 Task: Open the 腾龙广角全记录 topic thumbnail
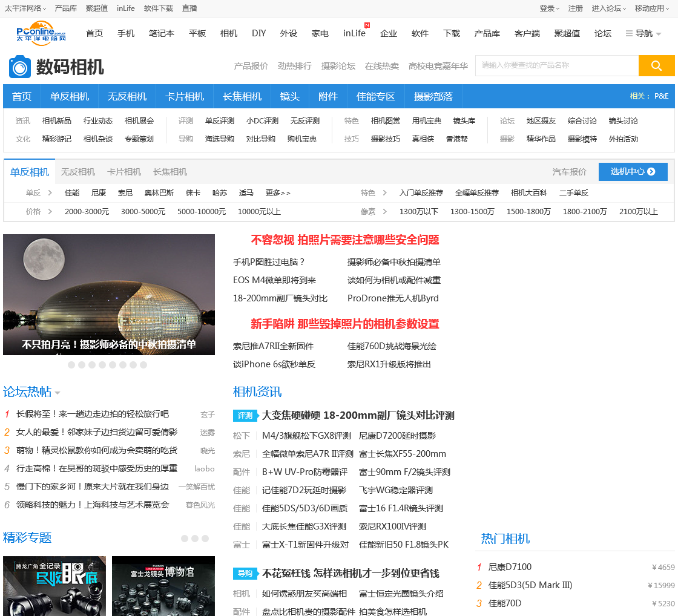54,586
